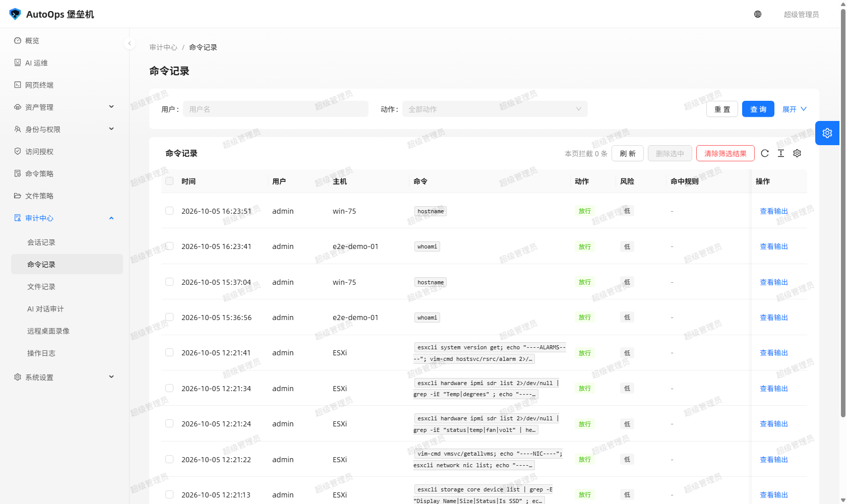Click the win-75 host at 15:37:04
The height and width of the screenshot is (504, 847).
point(344,282)
